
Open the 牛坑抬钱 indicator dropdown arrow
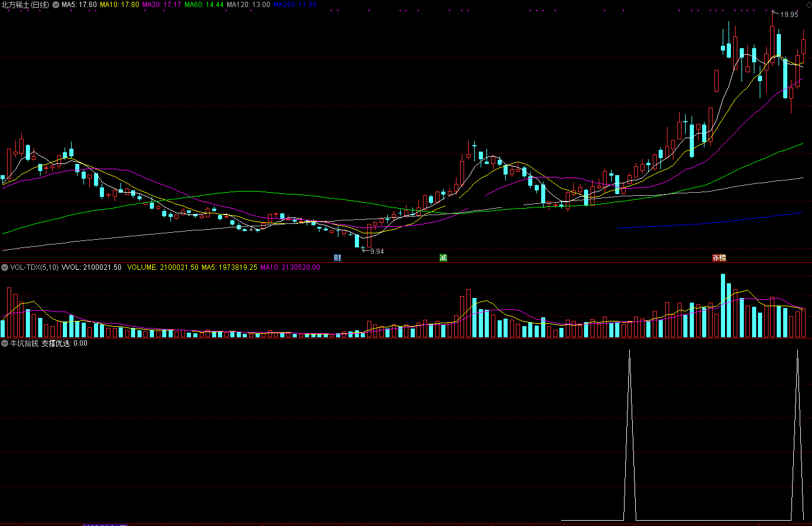click(x=5, y=343)
